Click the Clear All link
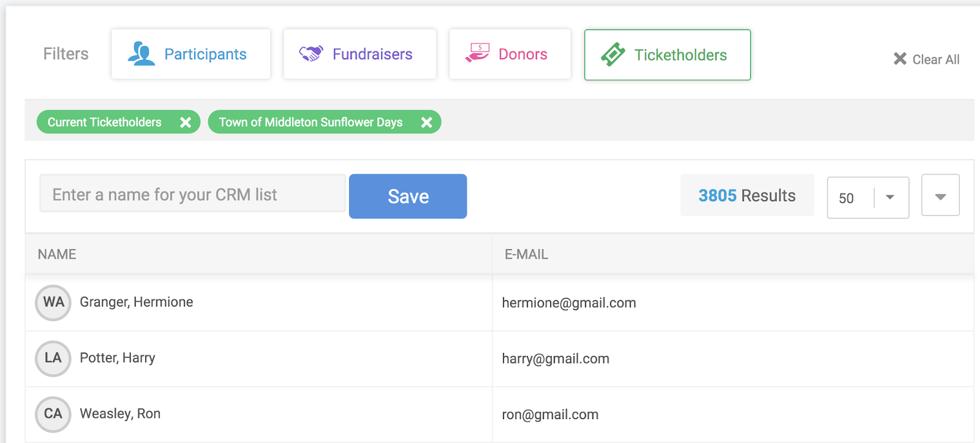 935,59
